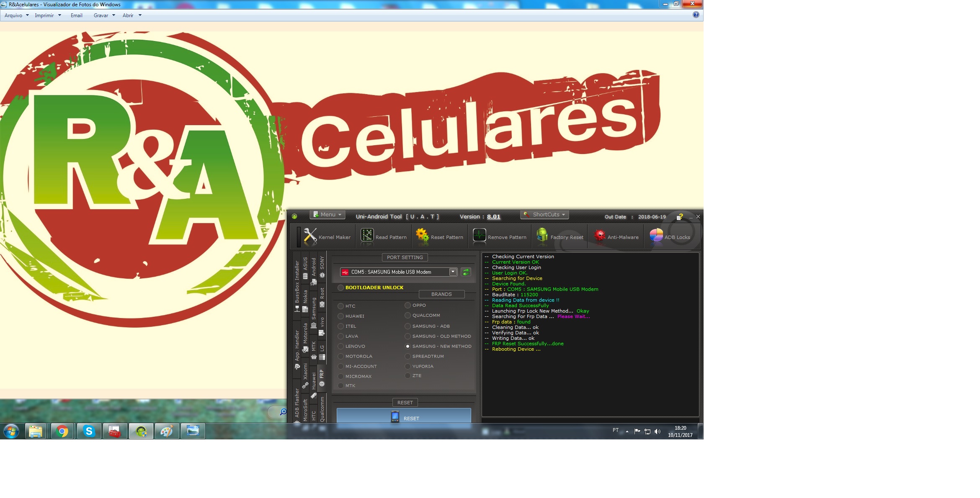
Task: Select the Remove Pattern tool
Action: [x=500, y=236]
